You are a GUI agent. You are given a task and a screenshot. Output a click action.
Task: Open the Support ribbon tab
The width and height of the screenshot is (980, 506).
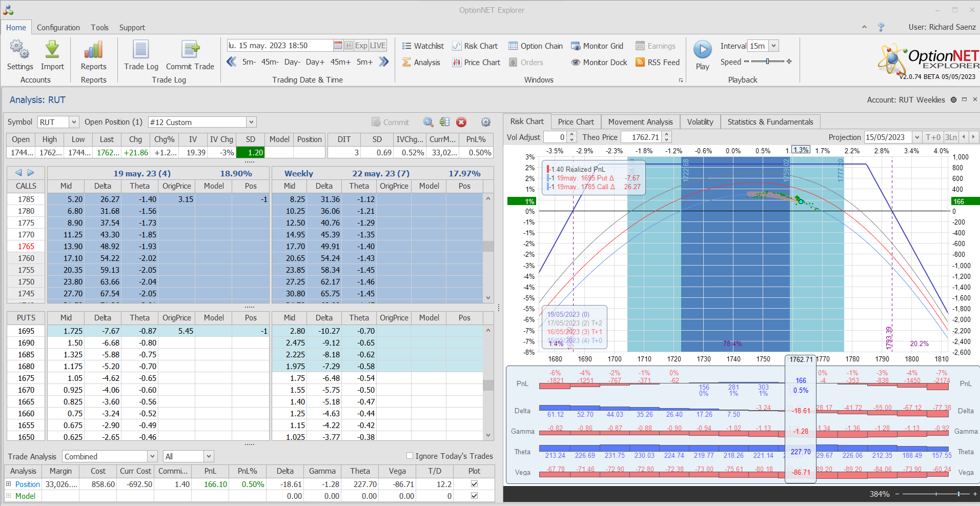[132, 28]
